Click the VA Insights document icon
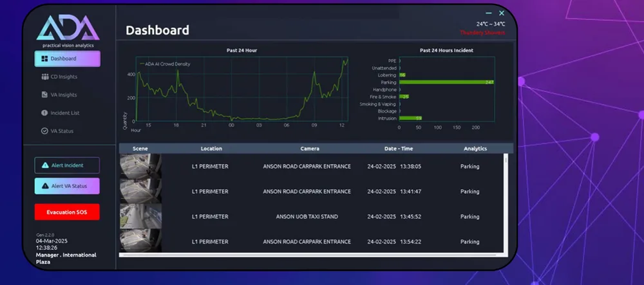Screen dimensions: 644x285 click(x=45, y=95)
